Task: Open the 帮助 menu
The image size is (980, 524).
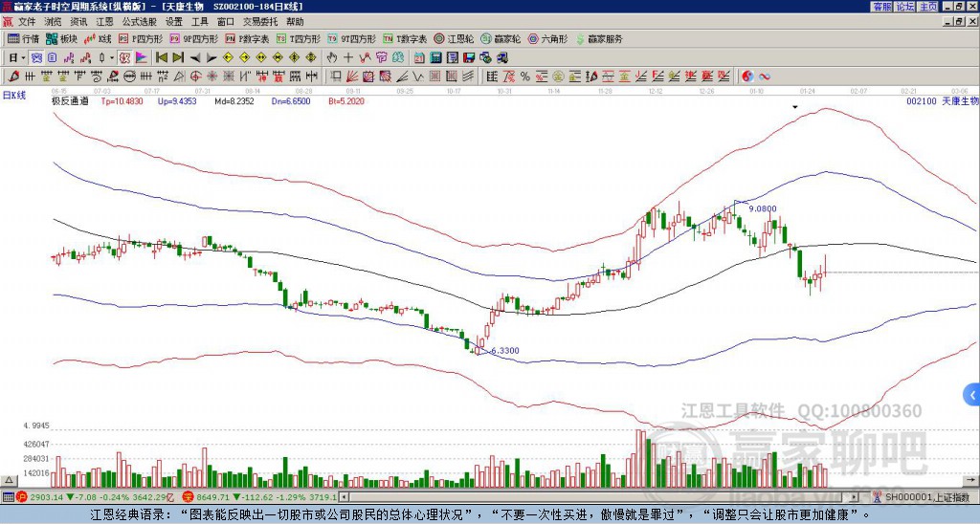Action: tap(295, 22)
